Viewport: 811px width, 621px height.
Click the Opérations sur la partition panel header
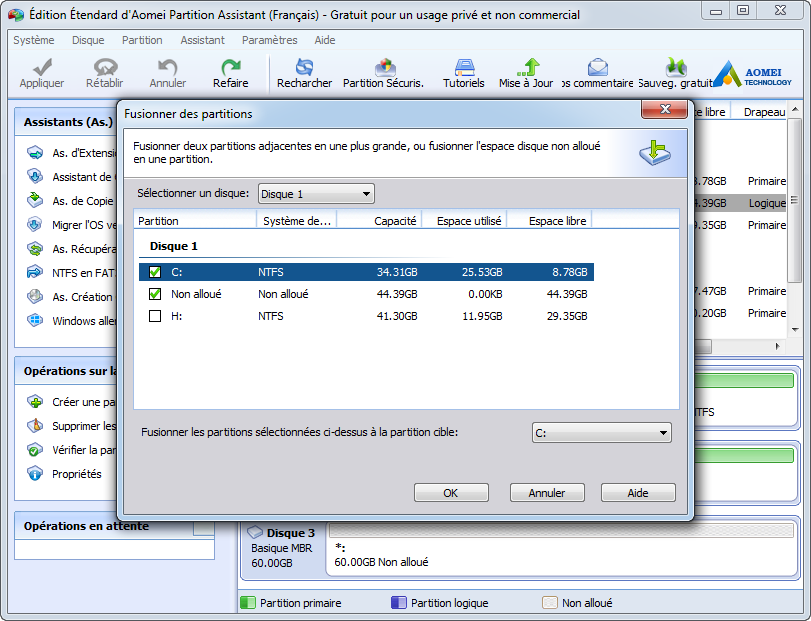click(x=66, y=371)
